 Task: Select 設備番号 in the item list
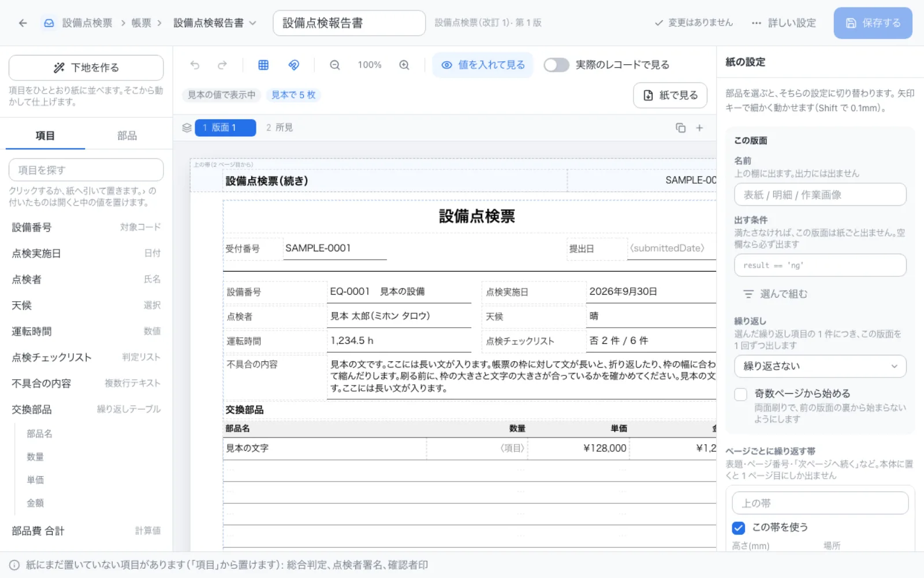point(86,227)
